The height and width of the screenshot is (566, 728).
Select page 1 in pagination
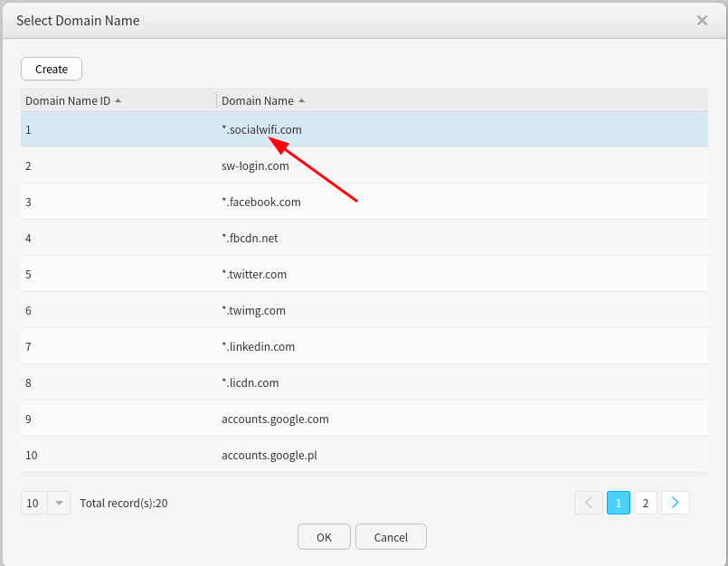pos(619,503)
